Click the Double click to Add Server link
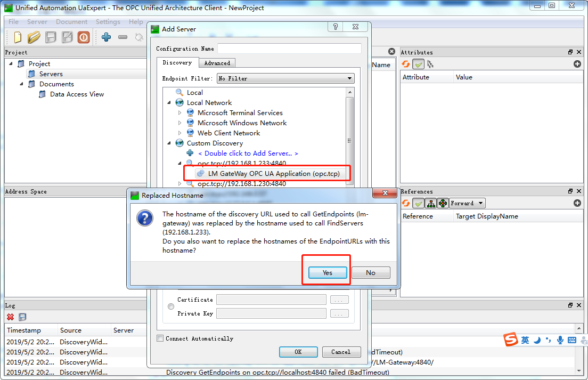Image resolution: width=588 pixels, height=380 pixels. pos(248,153)
